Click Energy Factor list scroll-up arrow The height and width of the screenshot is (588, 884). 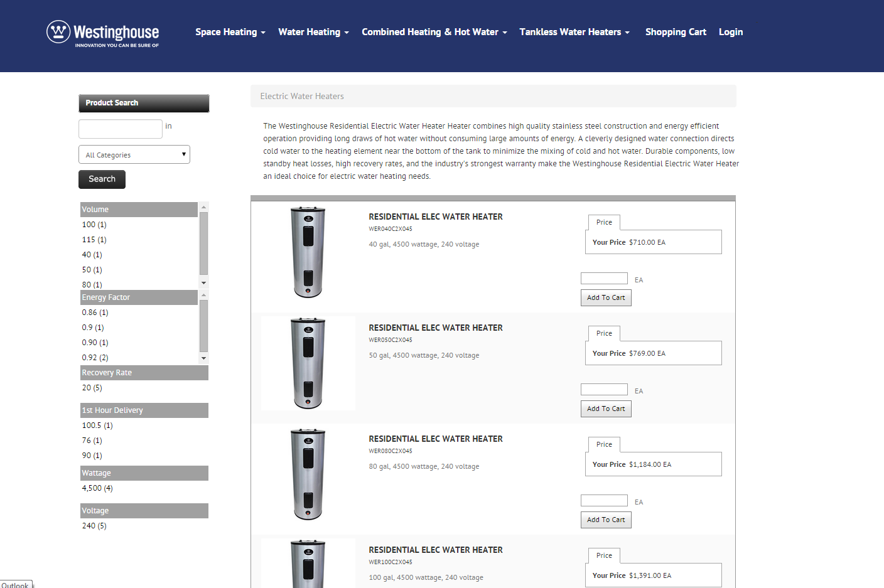tap(203, 295)
